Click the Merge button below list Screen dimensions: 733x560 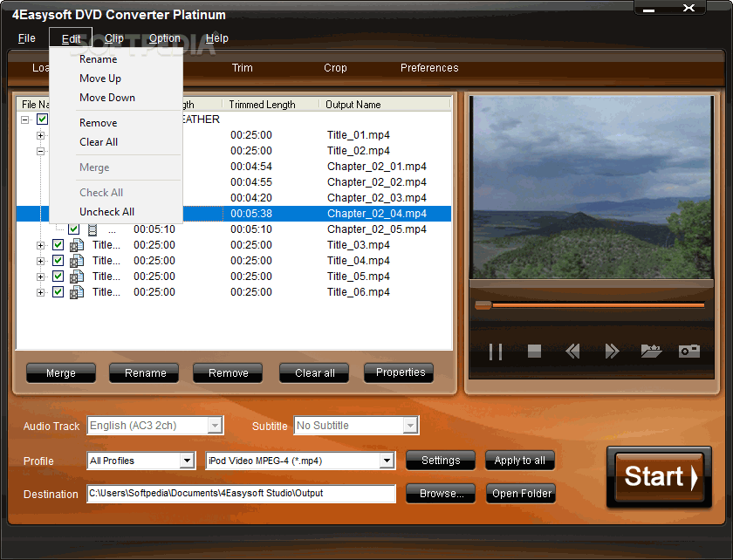point(61,373)
